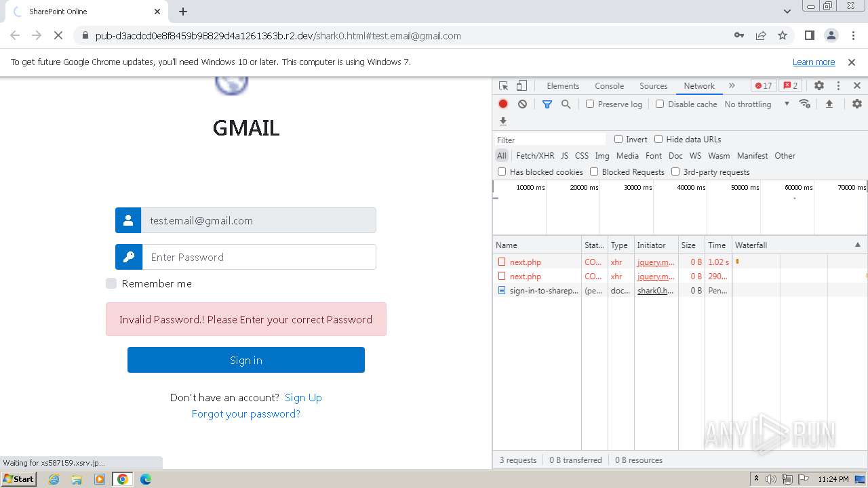Screen dimensions: 868x488
Task: Filter requests by JS type
Action: tap(564, 156)
